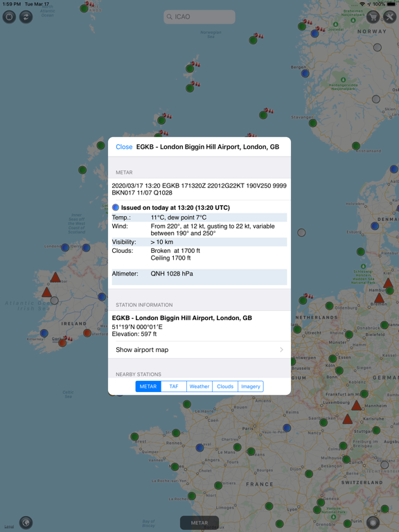Screen dimensions: 399x532
Task: Switch to the Imagery tab
Action: [251, 387]
